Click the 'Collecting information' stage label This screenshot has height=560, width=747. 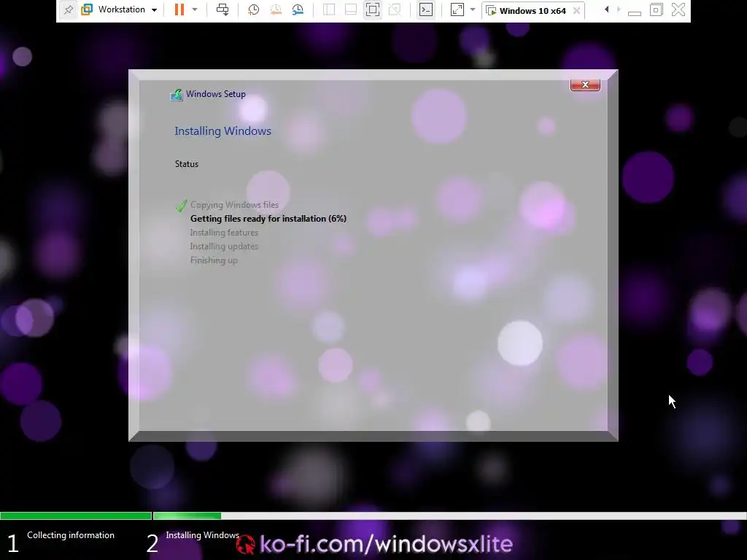pyautogui.click(x=71, y=535)
